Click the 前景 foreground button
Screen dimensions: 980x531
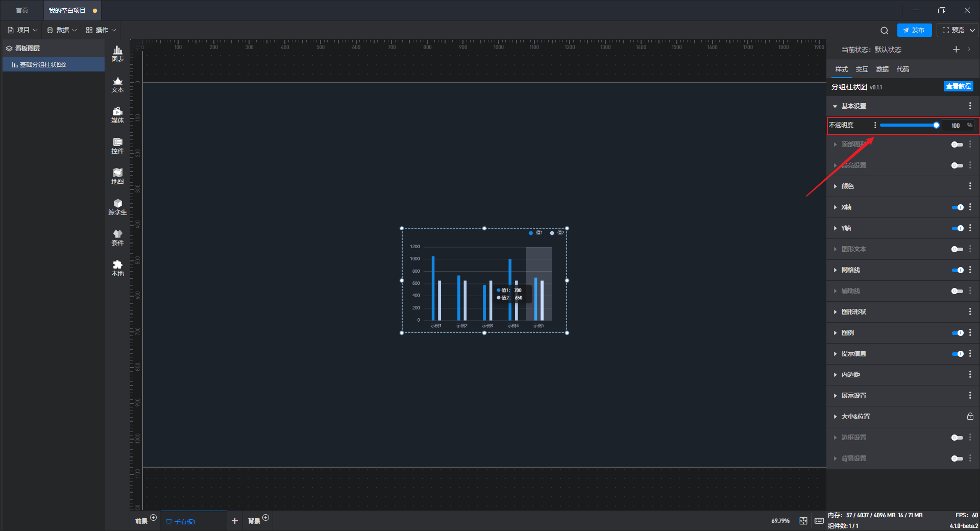(x=141, y=521)
